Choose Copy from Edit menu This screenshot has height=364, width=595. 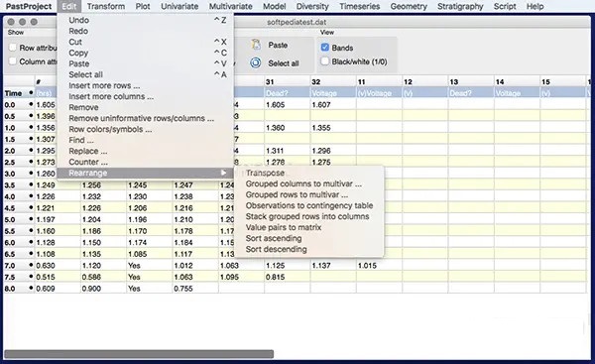point(146,53)
